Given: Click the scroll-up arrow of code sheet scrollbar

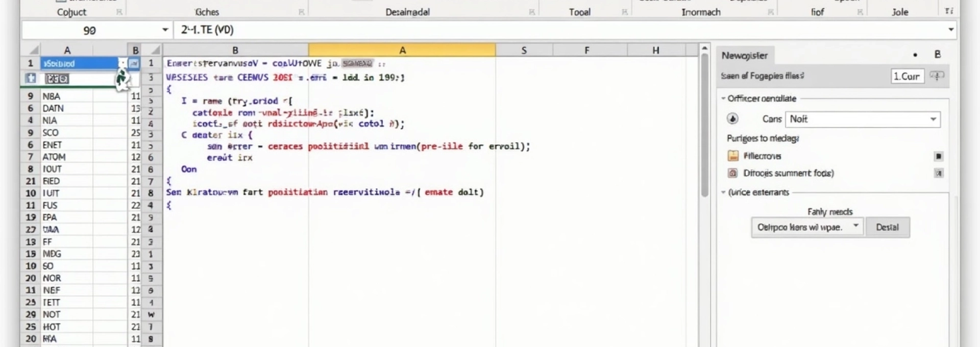Looking at the screenshot, I should [704, 48].
